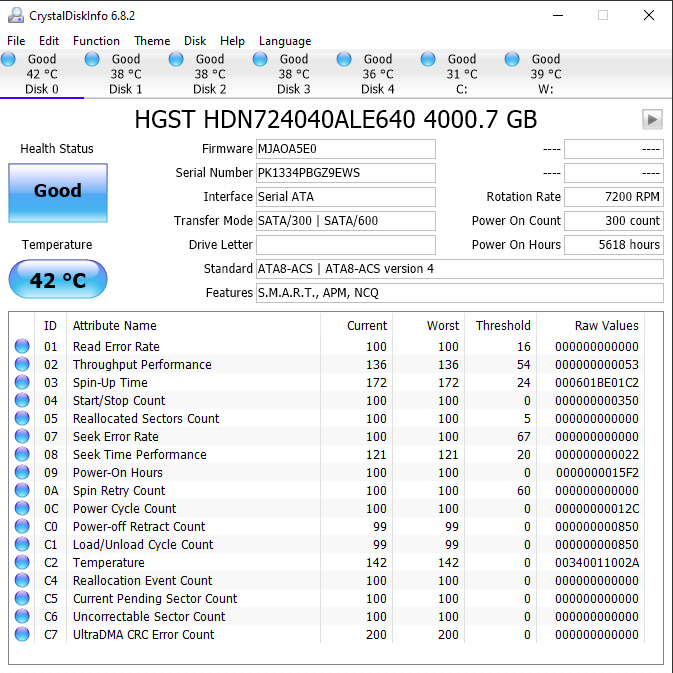The width and height of the screenshot is (673, 673).
Task: Click the Standard field ATA8-ACS
Action: [x=460, y=269]
